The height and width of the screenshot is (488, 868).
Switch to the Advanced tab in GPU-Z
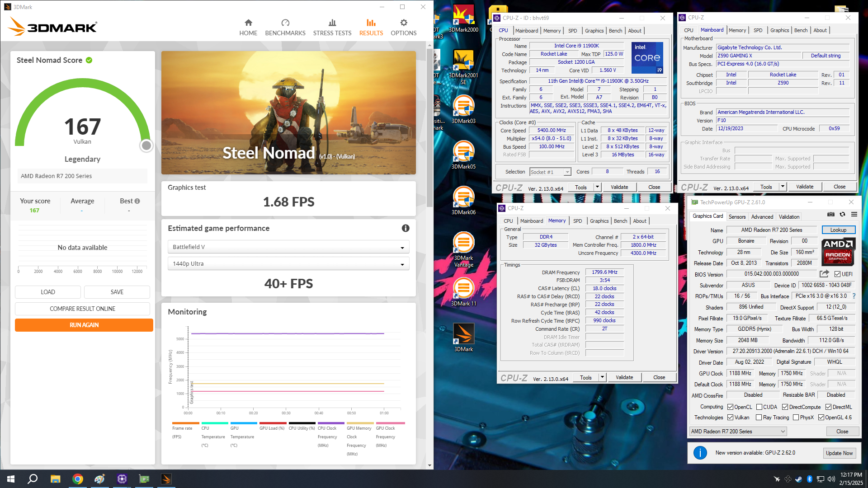(x=762, y=217)
